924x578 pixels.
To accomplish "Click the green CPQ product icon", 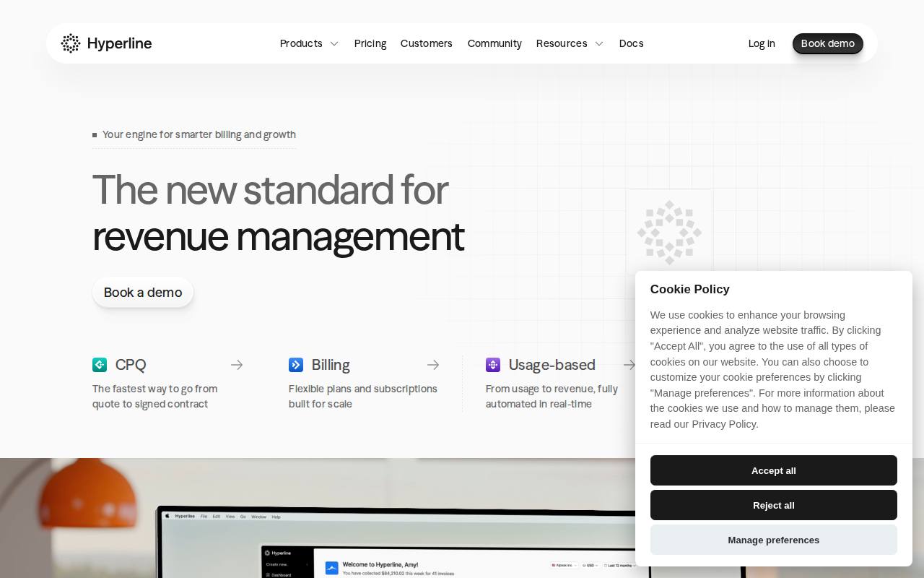I will tap(100, 365).
